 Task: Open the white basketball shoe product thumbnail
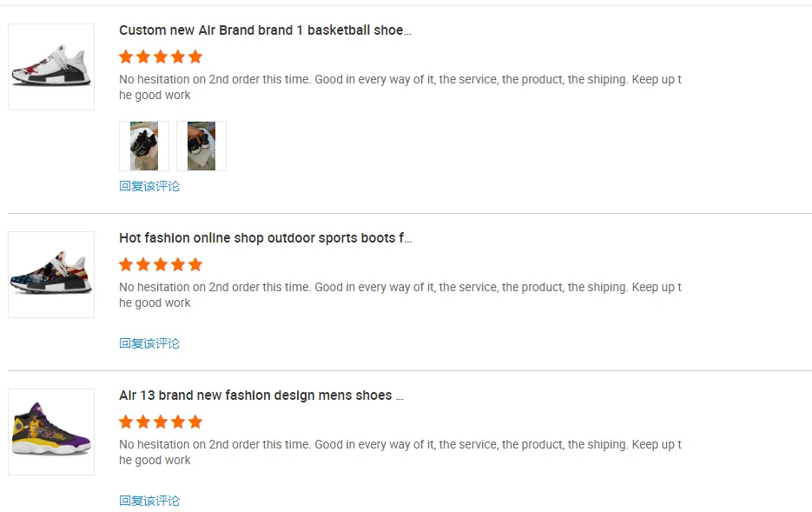(x=51, y=67)
